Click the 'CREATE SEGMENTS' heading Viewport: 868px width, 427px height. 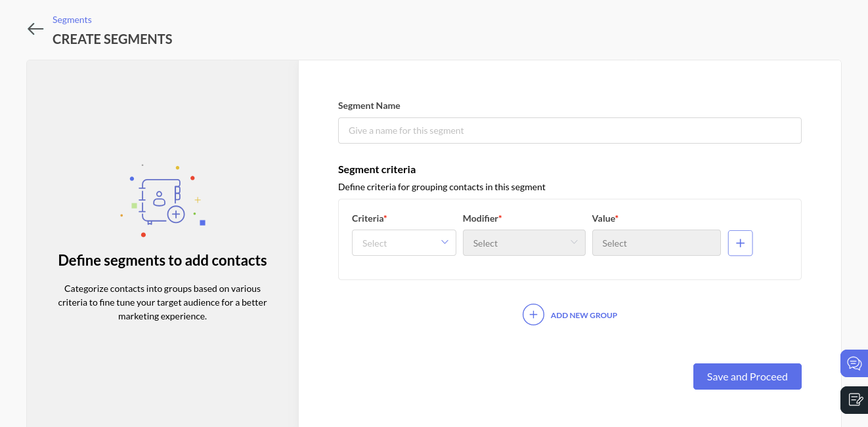(112, 39)
